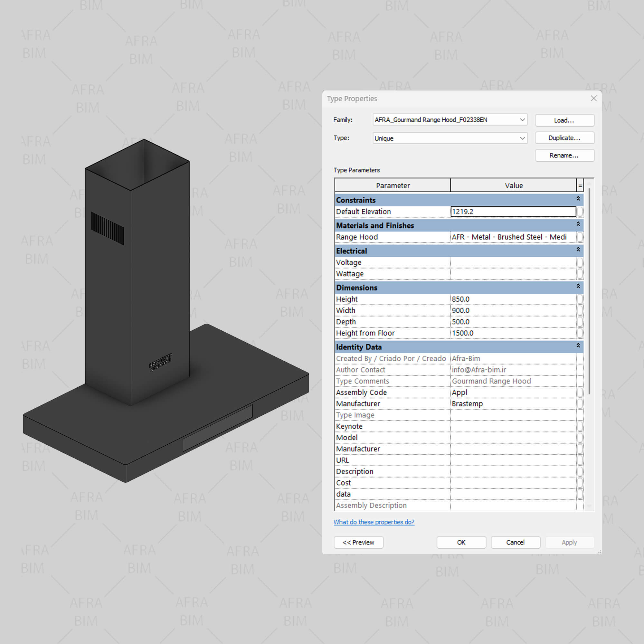644x644 pixels.
Task: Click associate parameter button beside Default Elevation
Action: (x=580, y=211)
